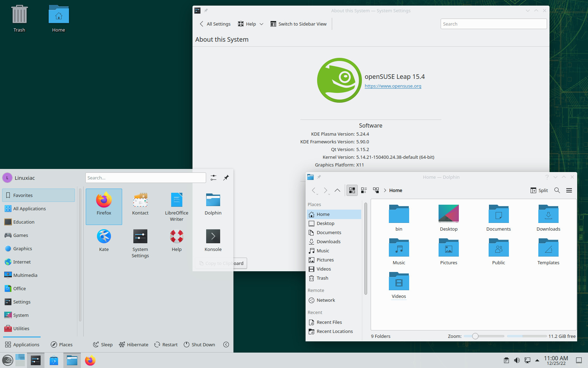
Task: Open the volume icon in system tray
Action: (517, 360)
